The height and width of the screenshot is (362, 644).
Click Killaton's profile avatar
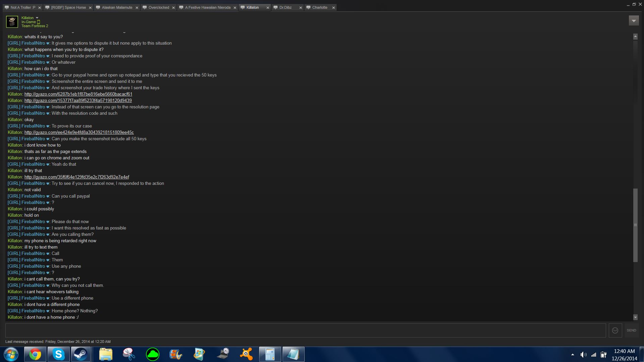pos(12,22)
